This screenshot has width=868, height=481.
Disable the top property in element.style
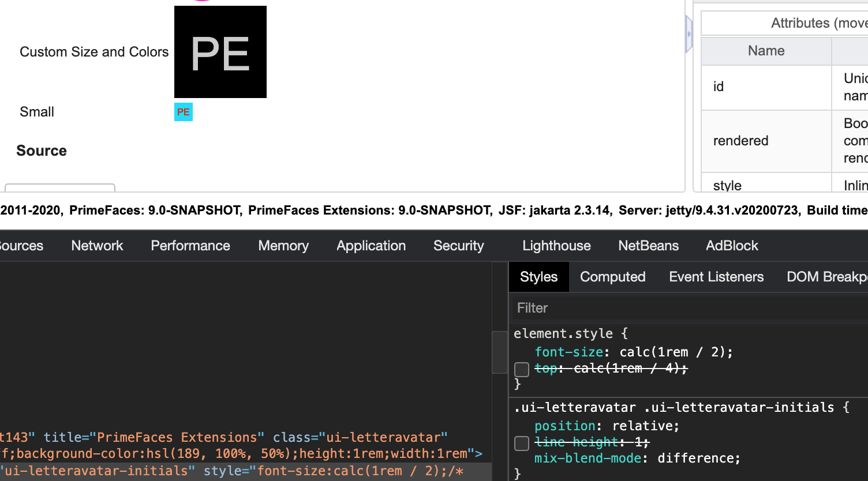point(522,369)
